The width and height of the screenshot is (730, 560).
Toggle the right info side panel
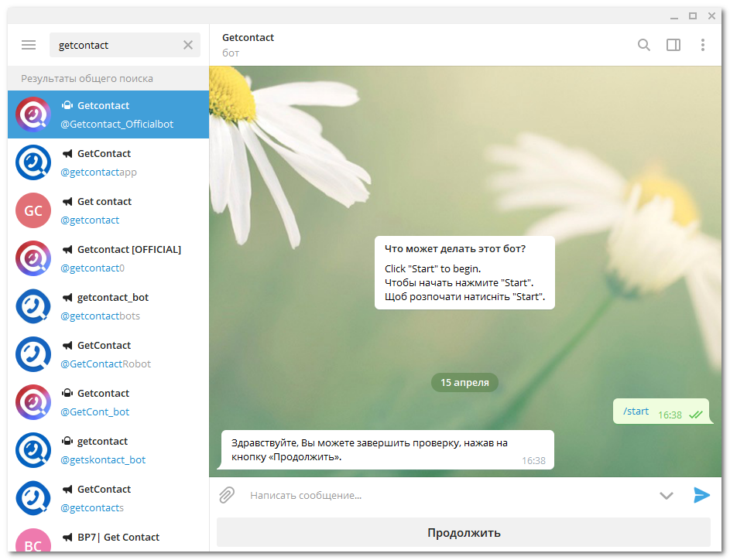click(x=673, y=45)
